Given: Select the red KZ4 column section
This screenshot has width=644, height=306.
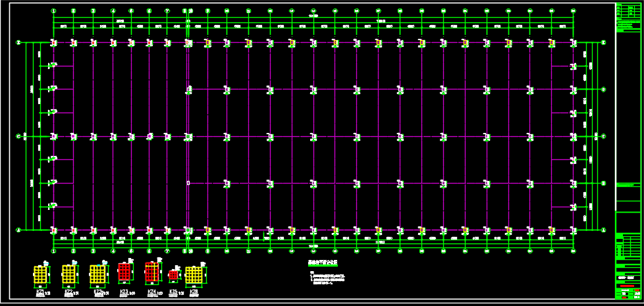Looking at the screenshot, I should (x=152, y=272).
